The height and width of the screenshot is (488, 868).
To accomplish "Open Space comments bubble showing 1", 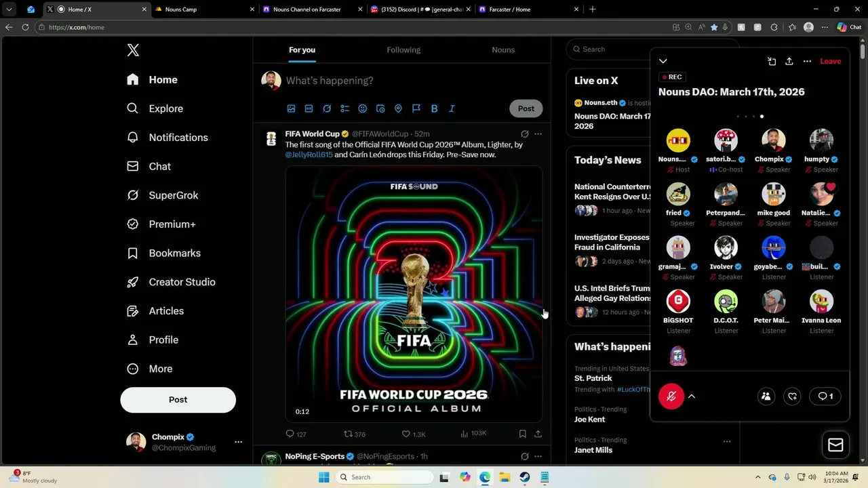I will point(825,396).
